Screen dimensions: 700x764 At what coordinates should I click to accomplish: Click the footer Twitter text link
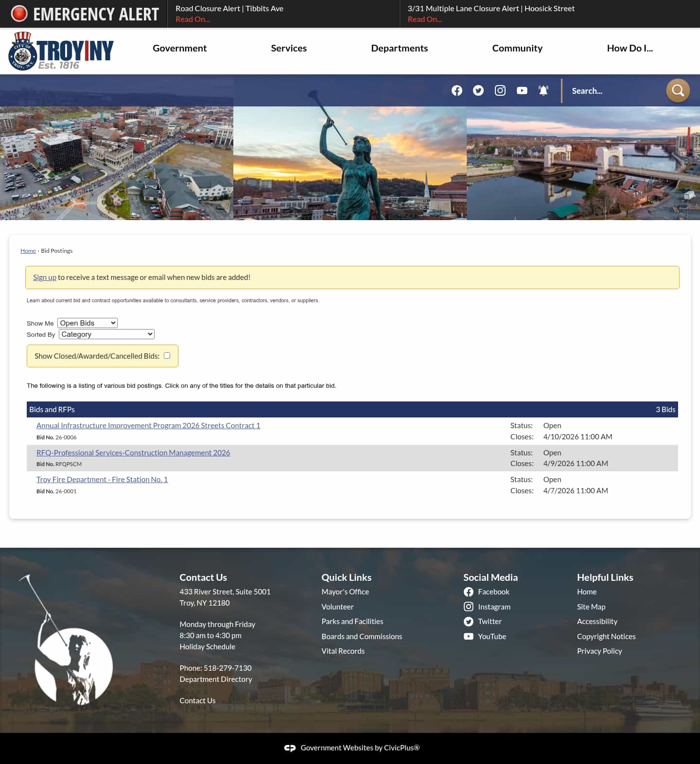pyautogui.click(x=490, y=622)
